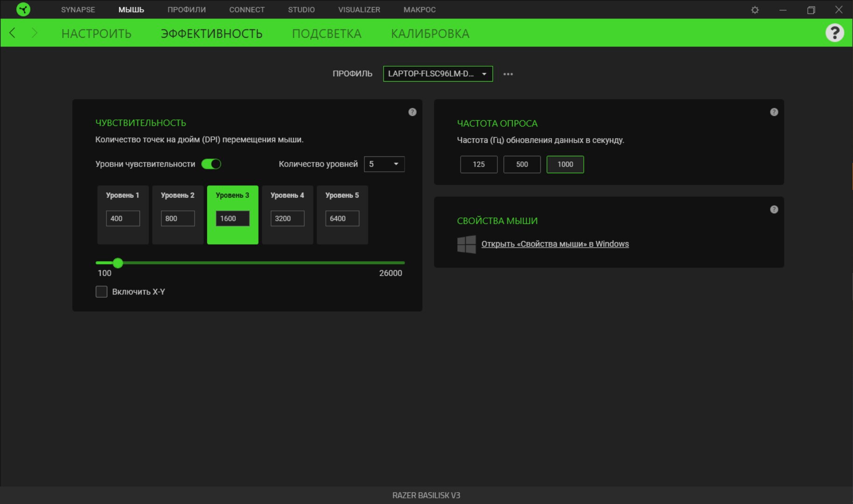Viewport: 853px width, 504px height.
Task: Click the СВОЙСТВА МЫШИ heading
Action: [497, 221]
